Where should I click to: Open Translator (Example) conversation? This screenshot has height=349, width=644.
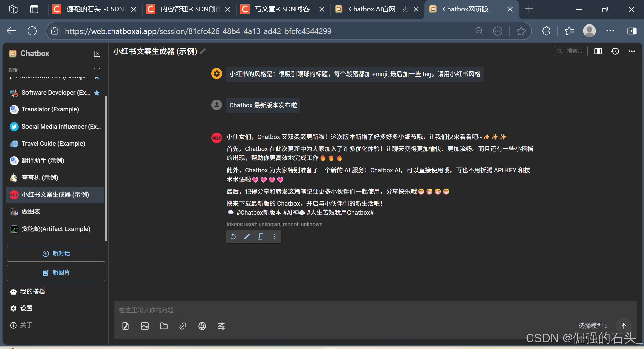[55, 109]
